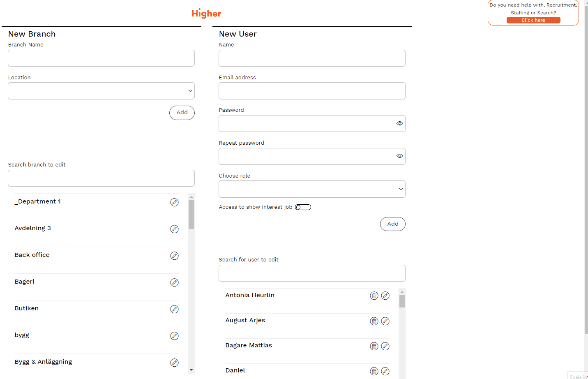Edit user Daniel
Image resolution: width=588 pixels, height=379 pixels.
pos(385,371)
